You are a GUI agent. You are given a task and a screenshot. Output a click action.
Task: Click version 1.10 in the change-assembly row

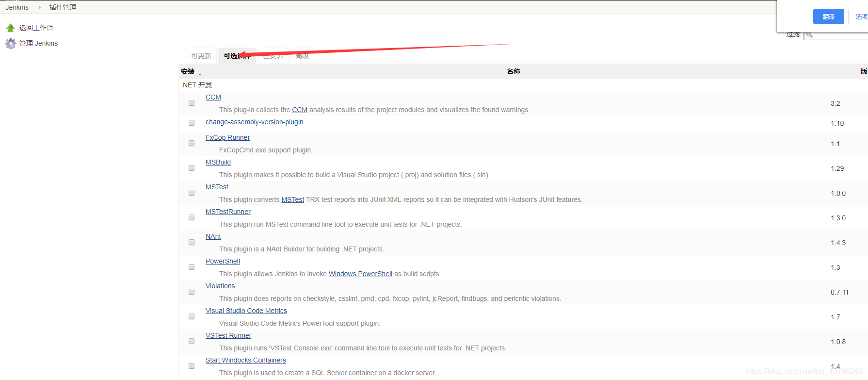[837, 123]
